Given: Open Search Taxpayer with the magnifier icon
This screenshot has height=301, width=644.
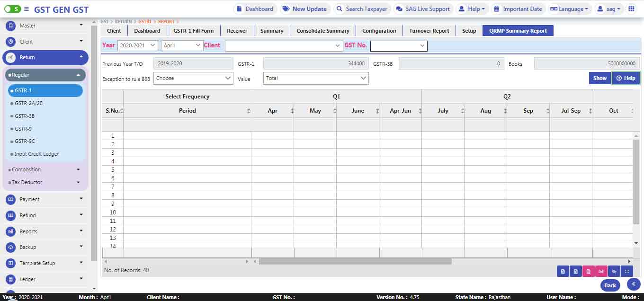Looking at the screenshot, I should tap(339, 9).
